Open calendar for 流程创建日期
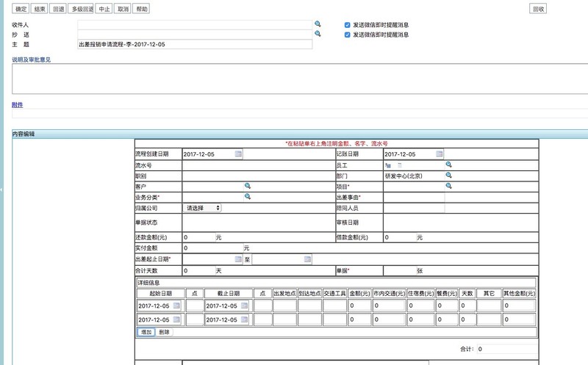 pyautogui.click(x=238, y=153)
